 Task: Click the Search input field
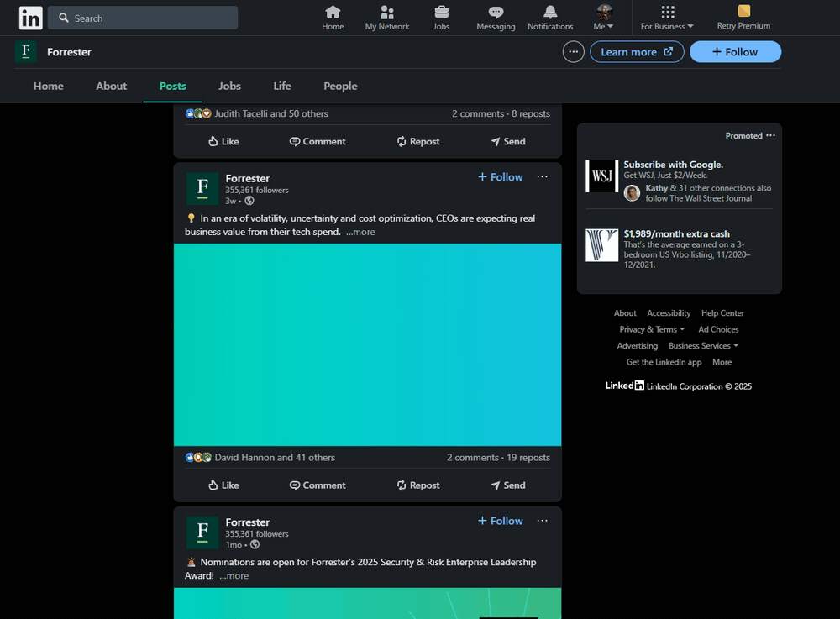(143, 18)
